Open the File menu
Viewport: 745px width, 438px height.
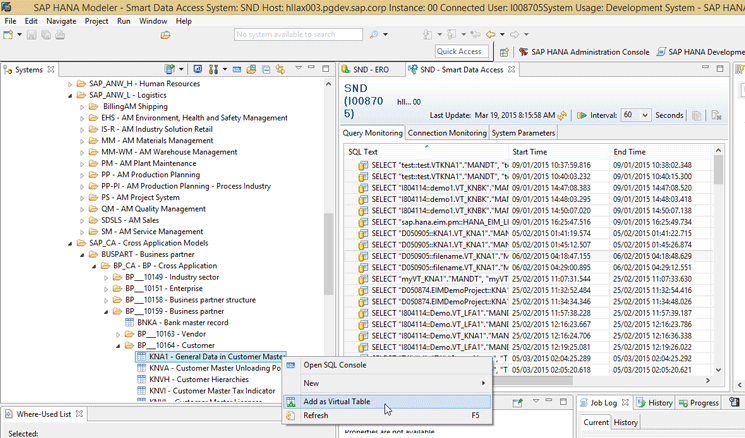pos(10,21)
